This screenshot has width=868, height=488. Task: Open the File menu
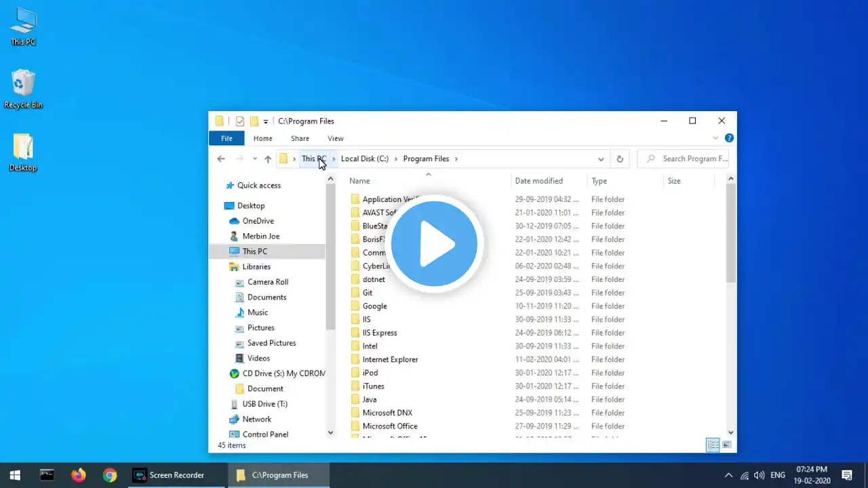click(226, 138)
